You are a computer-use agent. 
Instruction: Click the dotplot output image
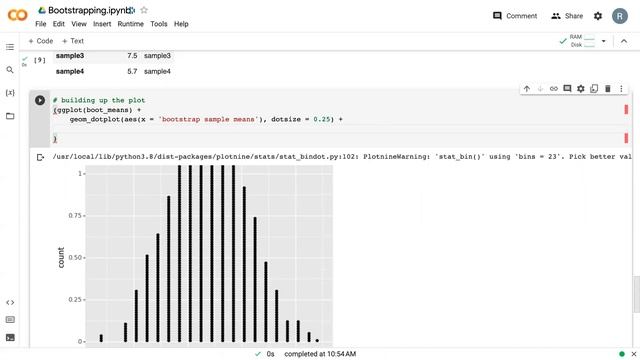tap(194, 256)
